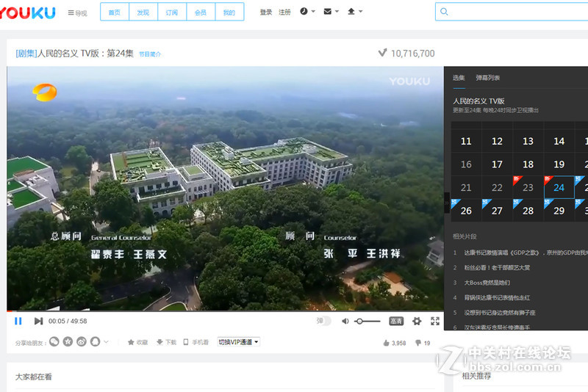Screen dimensions: 588x392
Task: Mute the video volume speaker icon
Action: click(345, 321)
